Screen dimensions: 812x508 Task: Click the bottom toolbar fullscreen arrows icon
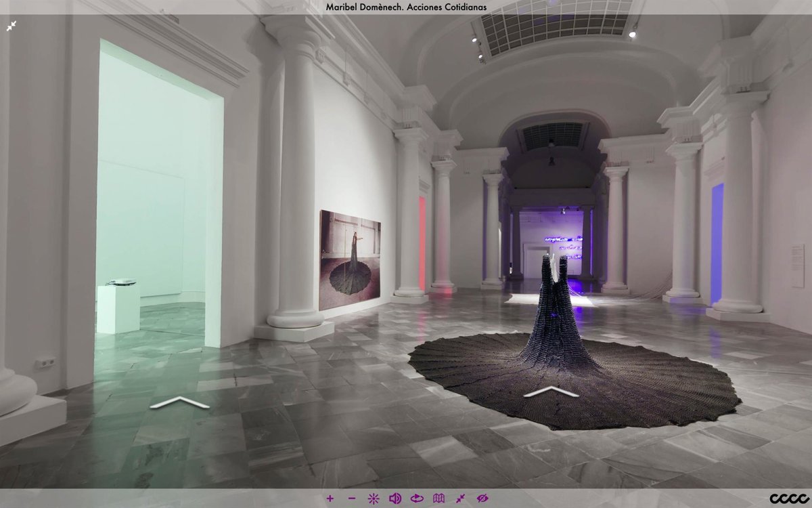(460, 499)
